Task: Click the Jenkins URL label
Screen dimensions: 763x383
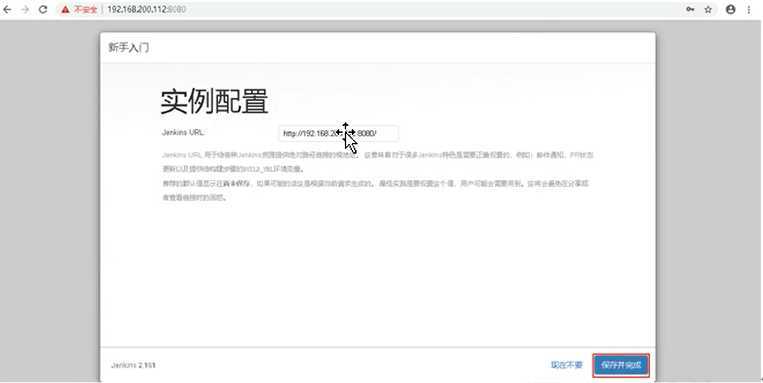Action: point(183,132)
